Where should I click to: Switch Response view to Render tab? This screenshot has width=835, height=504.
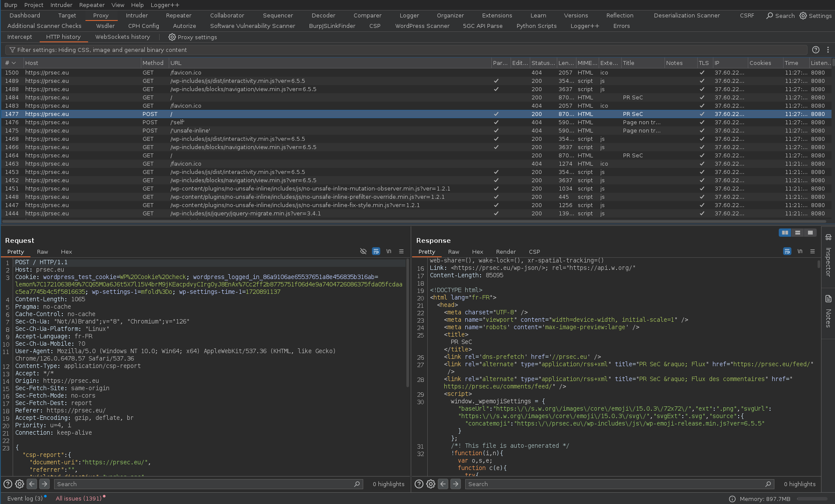click(x=505, y=252)
